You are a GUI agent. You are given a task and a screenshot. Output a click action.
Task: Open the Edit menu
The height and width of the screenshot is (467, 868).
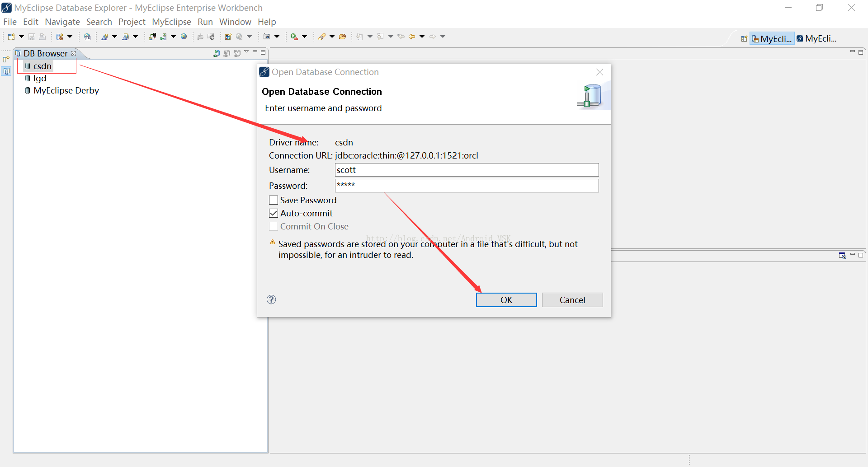coord(31,22)
